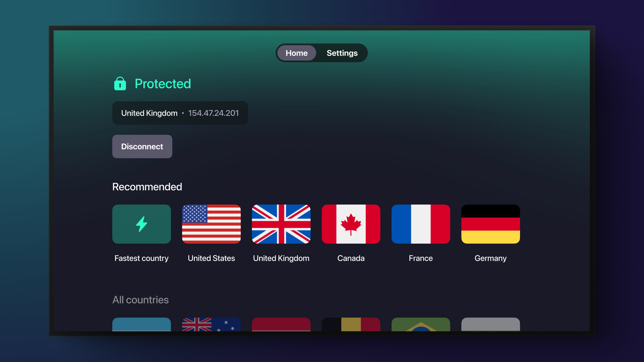Screen dimensions: 644x362
Task: Choose the Australia flag under All countries
Action: point(211,325)
